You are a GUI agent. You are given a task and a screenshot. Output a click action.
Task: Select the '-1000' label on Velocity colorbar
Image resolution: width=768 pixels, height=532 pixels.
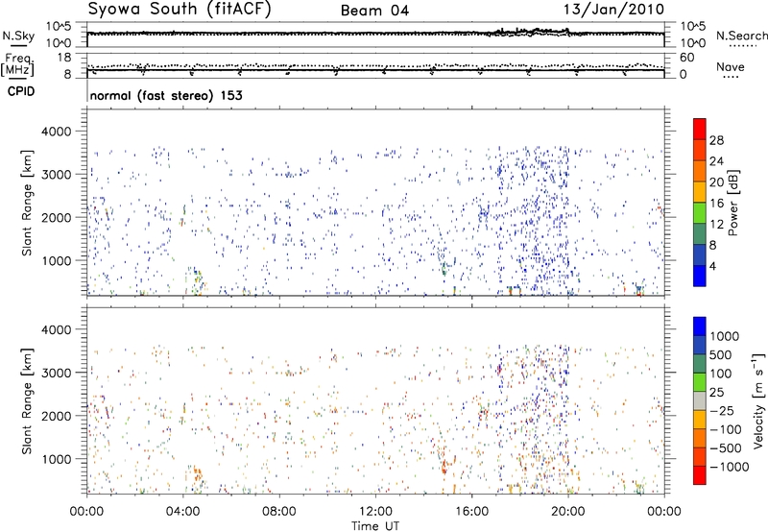(730, 467)
